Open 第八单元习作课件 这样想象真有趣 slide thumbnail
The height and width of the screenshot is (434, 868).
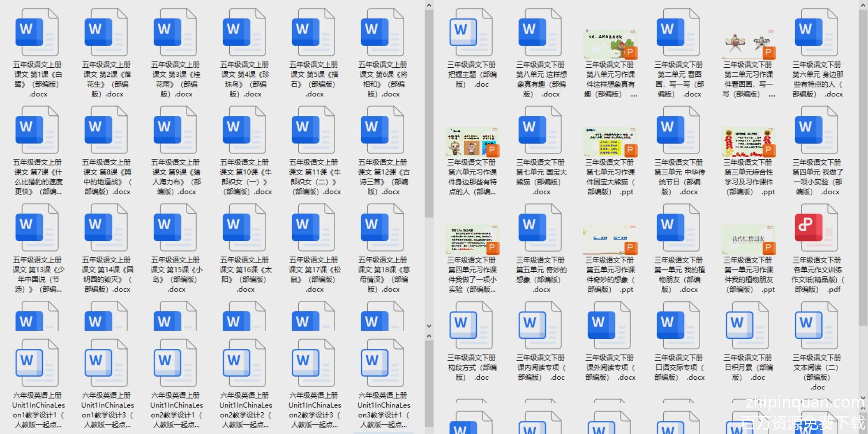pyautogui.click(x=610, y=43)
